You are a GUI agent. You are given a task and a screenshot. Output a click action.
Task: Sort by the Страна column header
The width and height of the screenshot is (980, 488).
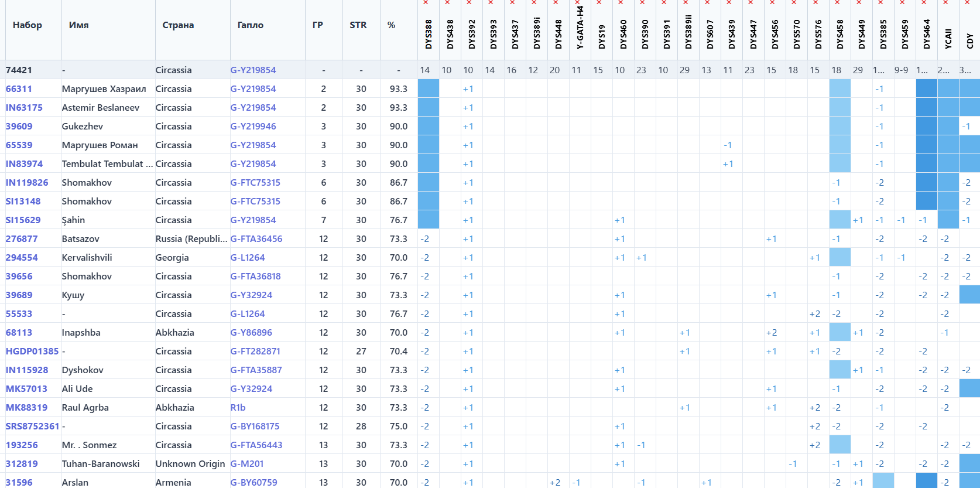pyautogui.click(x=178, y=25)
